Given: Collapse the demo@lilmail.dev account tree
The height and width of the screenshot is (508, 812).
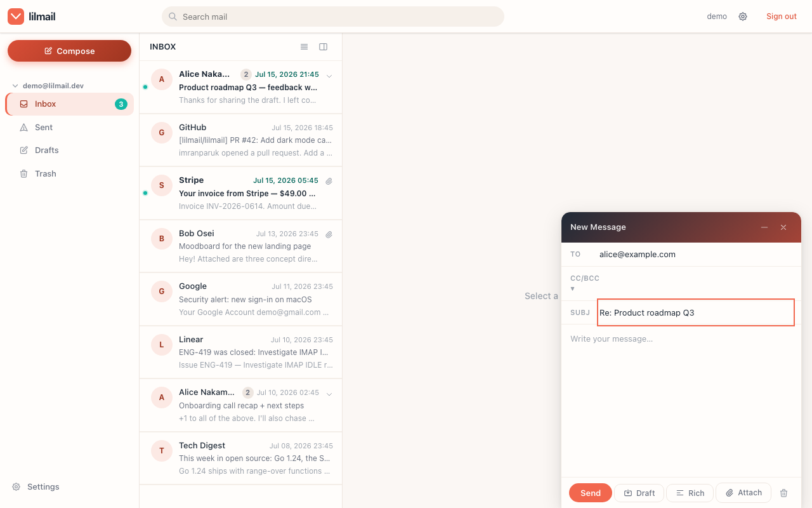Looking at the screenshot, I should (x=15, y=86).
